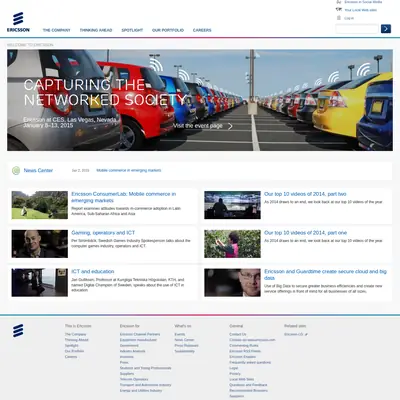Open the News Center heading link
Image resolution: width=400 pixels, height=400 pixels.
click(x=38, y=170)
